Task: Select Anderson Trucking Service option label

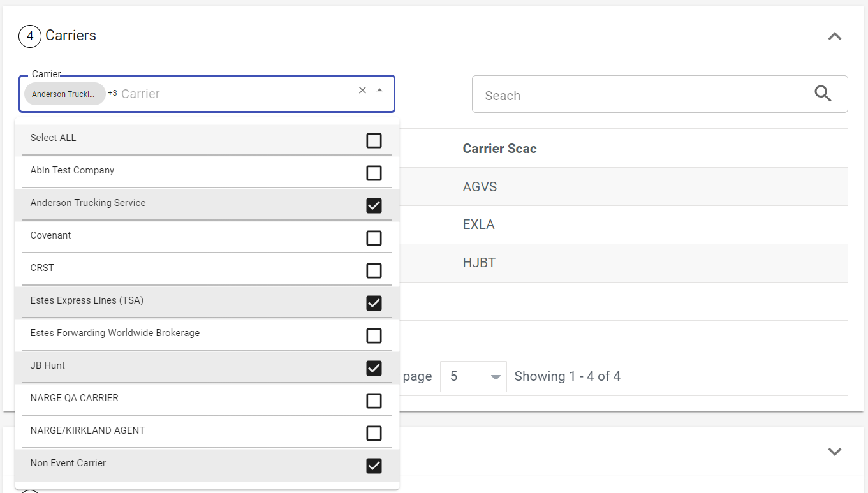Action: click(x=88, y=203)
